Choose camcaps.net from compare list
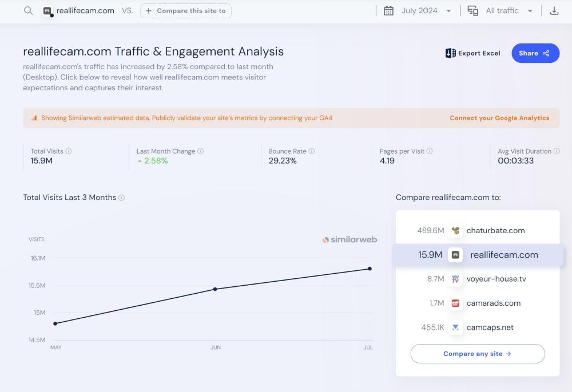The height and width of the screenshot is (392, 572). coord(490,327)
